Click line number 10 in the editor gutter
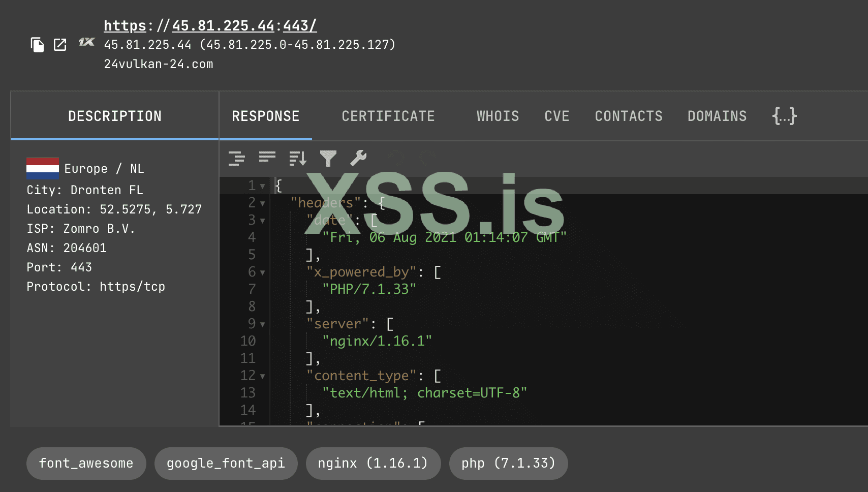 coord(248,341)
